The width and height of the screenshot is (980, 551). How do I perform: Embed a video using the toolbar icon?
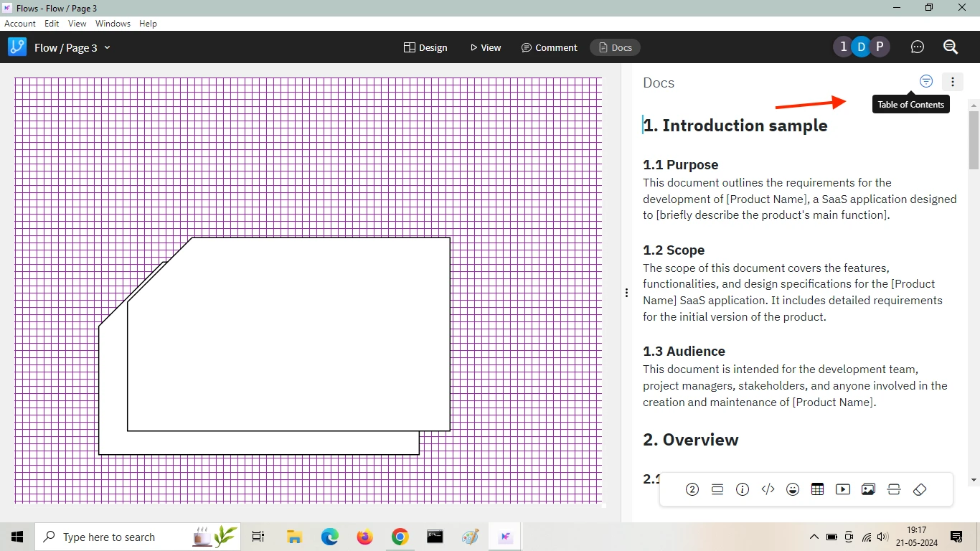pos(842,489)
